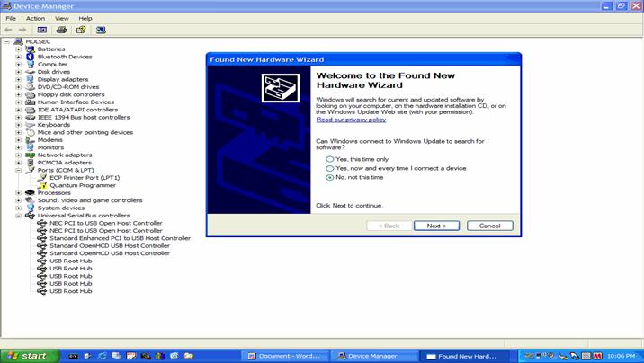The image size is (644, 363).
Task: Select the Disk drives icon
Action: [x=30, y=72]
